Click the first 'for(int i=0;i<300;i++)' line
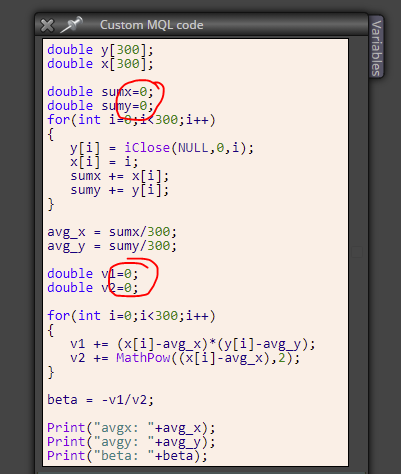401x474 pixels. point(131,120)
